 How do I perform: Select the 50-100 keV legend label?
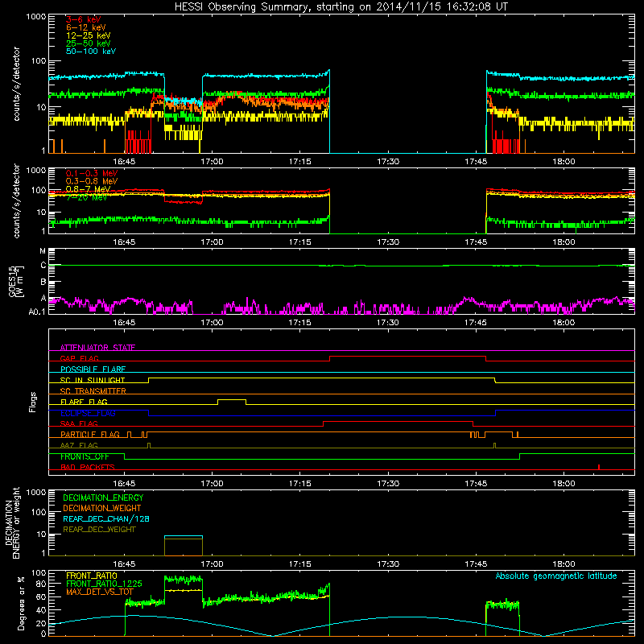(91, 52)
